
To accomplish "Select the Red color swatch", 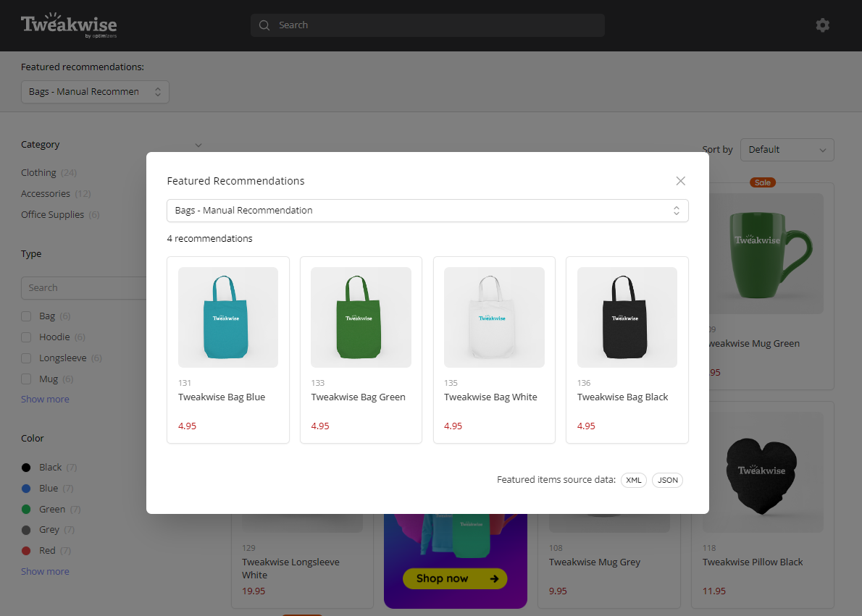I will (26, 551).
